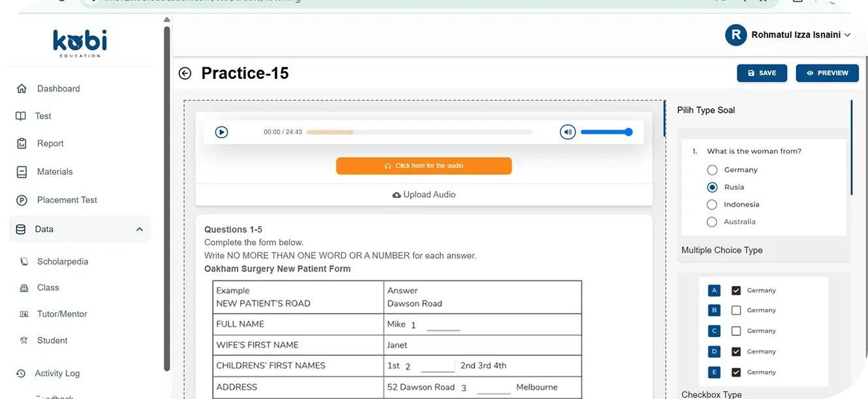Mute the audio with the speaker icon

tap(568, 132)
